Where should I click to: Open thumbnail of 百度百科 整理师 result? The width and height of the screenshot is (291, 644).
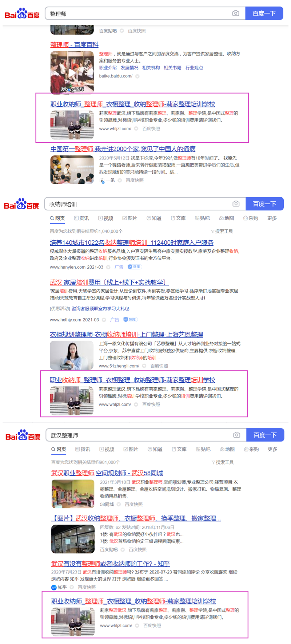[x=72, y=72]
